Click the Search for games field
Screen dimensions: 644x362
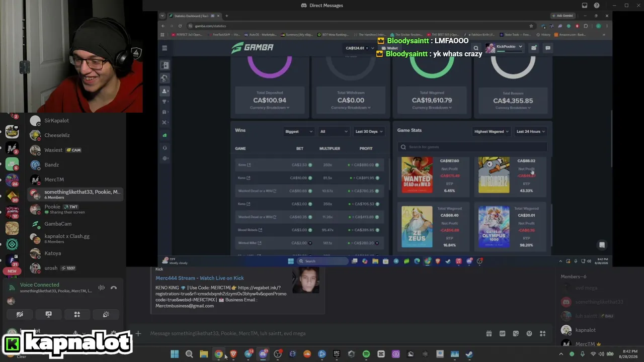click(x=472, y=147)
